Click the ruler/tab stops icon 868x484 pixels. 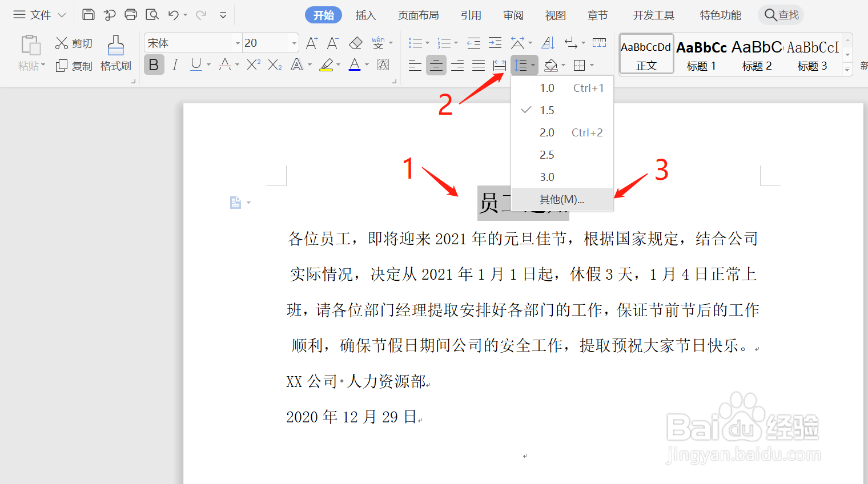(x=600, y=43)
